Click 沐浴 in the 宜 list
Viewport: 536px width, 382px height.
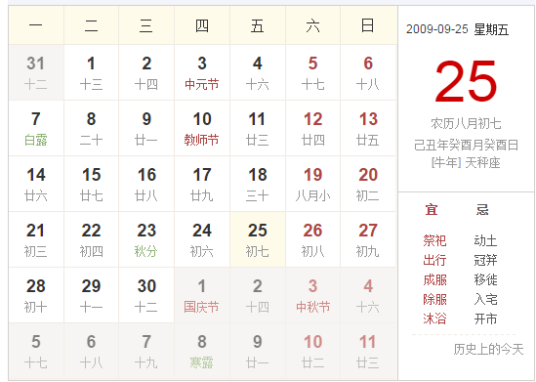(434, 319)
